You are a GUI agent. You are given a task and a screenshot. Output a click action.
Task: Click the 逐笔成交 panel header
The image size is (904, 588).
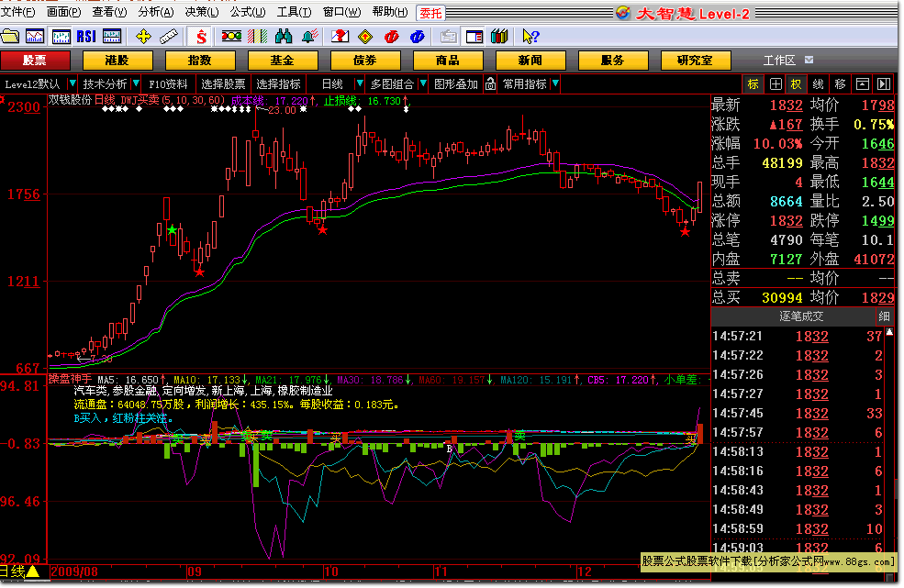pos(801,316)
